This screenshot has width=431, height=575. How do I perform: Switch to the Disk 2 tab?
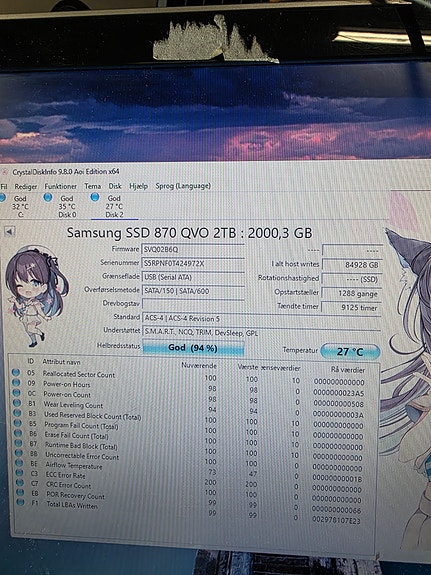pyautogui.click(x=114, y=206)
